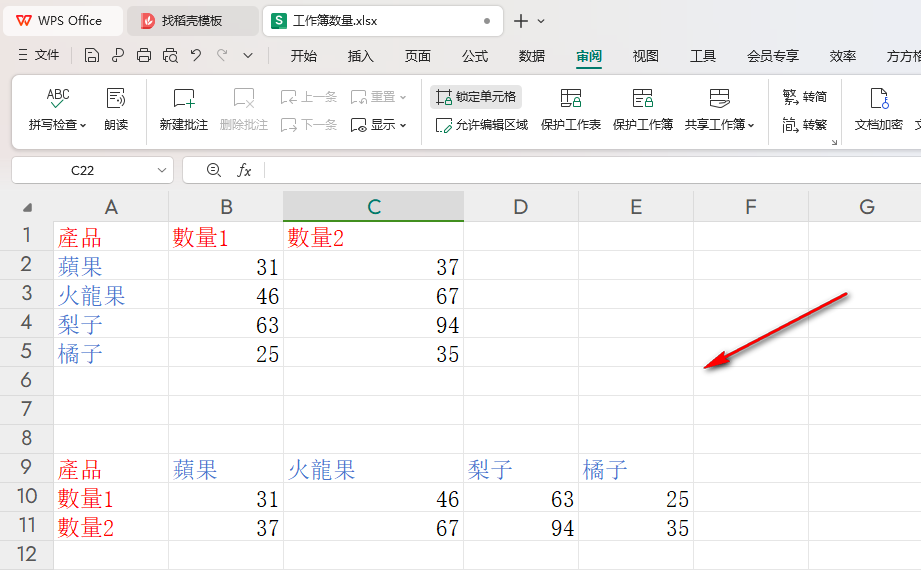Toggle 锁定单元格 lock cell

pos(476,97)
